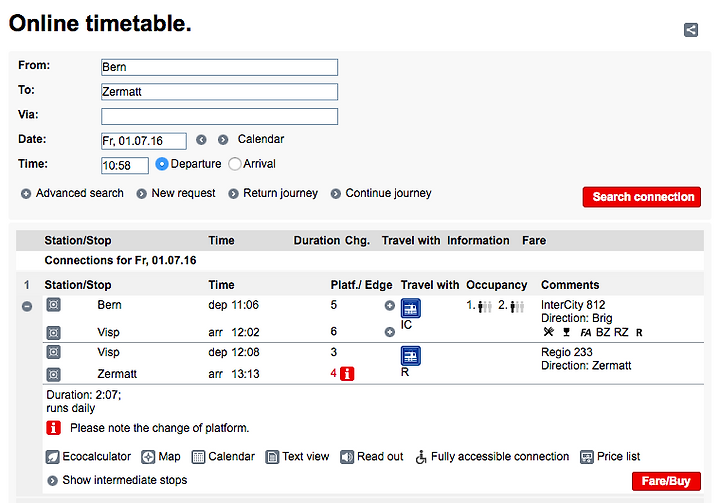
Task: Click the red platform change info icon near Zermatt
Action: point(347,374)
